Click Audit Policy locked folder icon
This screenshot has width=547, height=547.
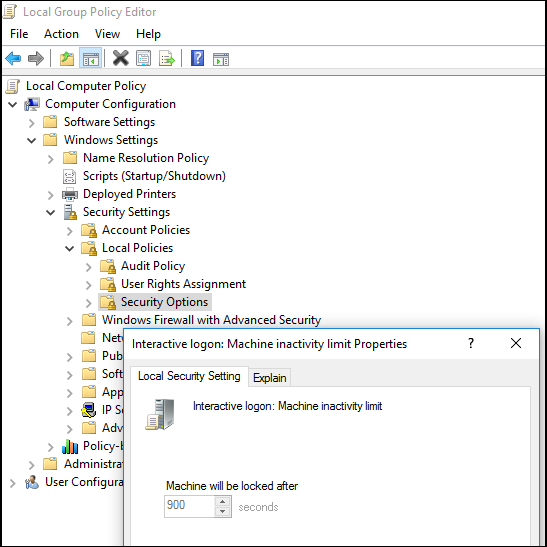point(108,266)
